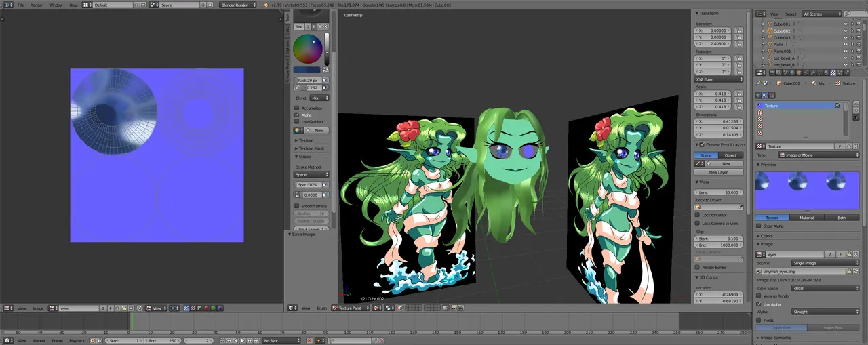Open the Blender Render engine dropdown
This screenshot has width=868, height=345.
(x=239, y=5)
